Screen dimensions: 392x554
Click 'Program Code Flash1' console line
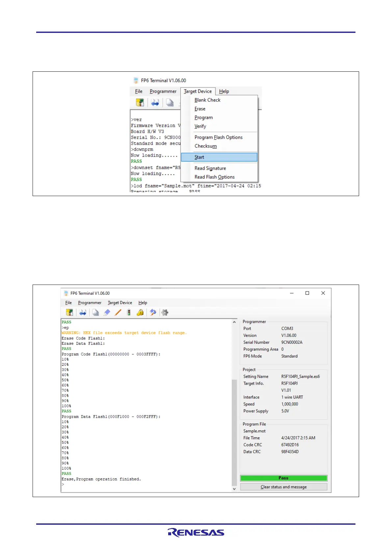(x=111, y=354)
